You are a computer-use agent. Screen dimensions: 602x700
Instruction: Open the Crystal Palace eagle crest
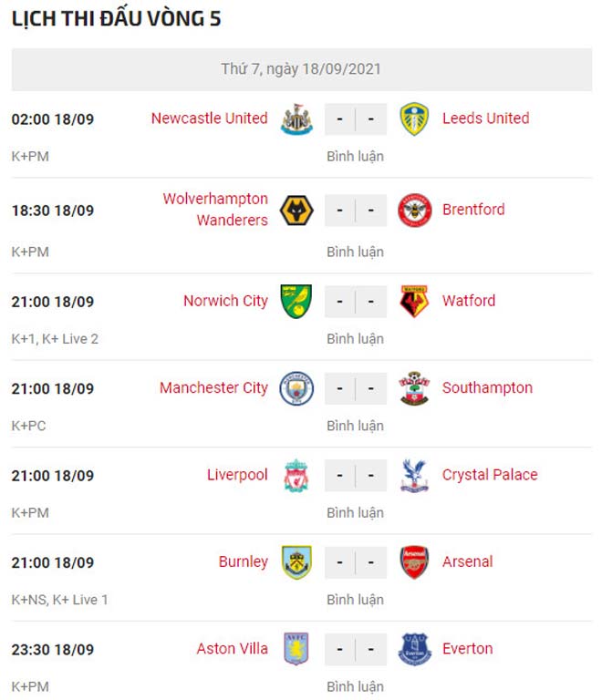tap(414, 476)
